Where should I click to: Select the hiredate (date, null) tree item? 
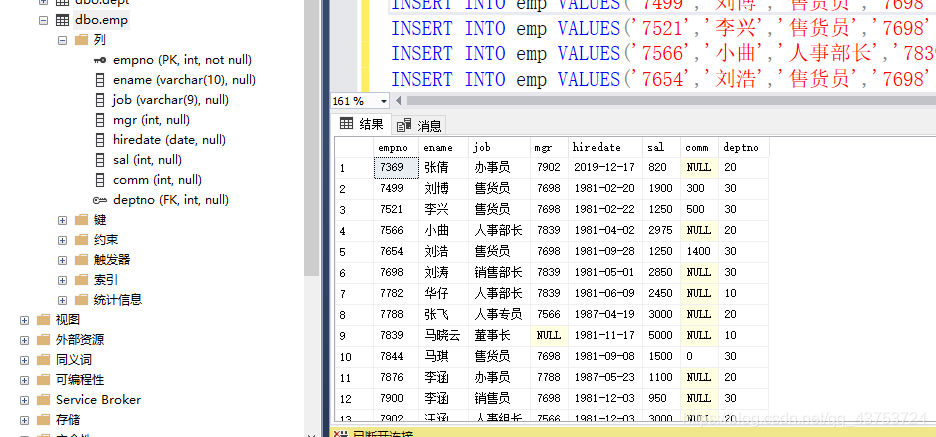[170, 140]
